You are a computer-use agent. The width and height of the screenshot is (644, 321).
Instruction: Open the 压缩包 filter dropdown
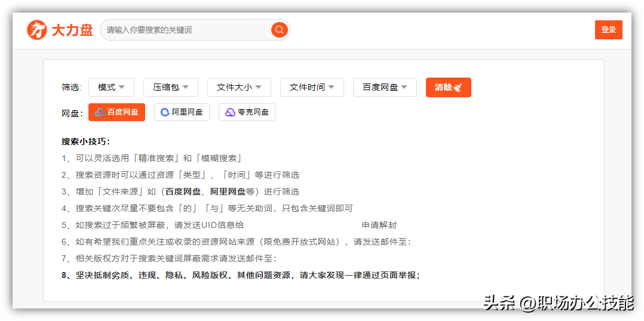(171, 87)
